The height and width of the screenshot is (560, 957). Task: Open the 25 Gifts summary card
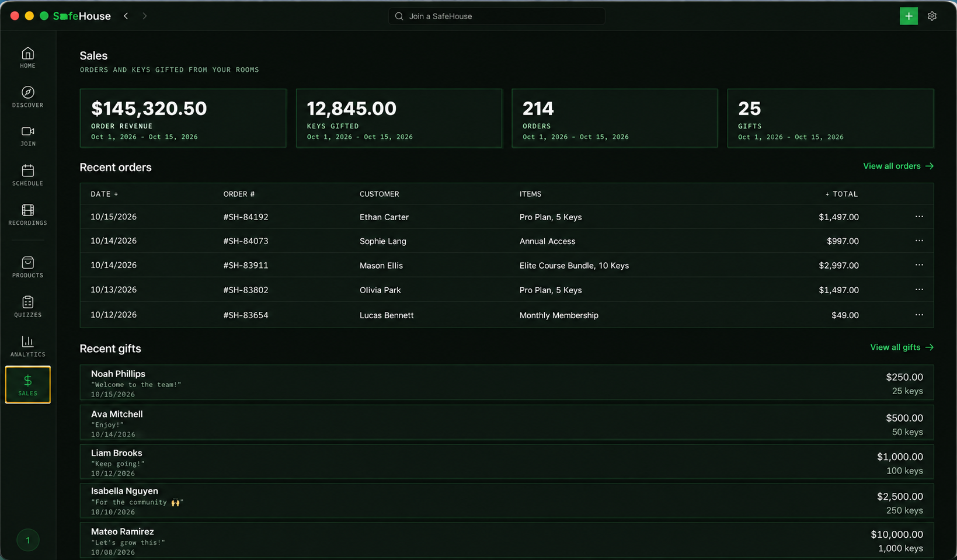click(x=830, y=118)
